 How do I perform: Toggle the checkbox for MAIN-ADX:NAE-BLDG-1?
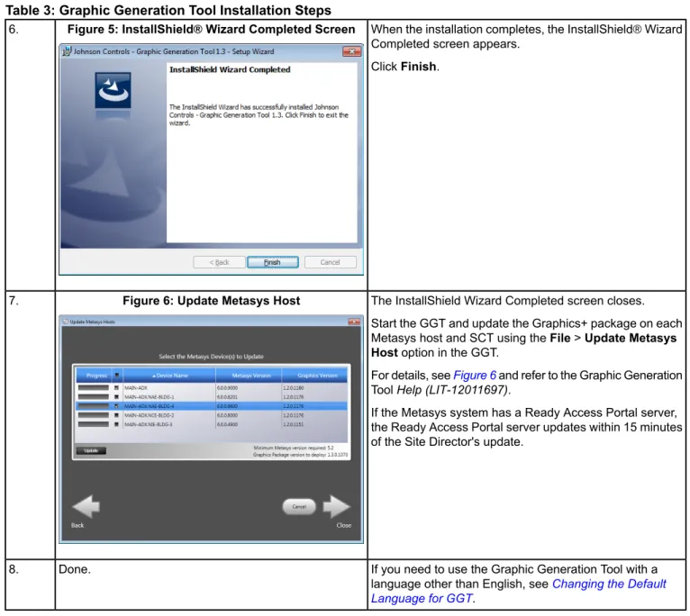pos(116,397)
